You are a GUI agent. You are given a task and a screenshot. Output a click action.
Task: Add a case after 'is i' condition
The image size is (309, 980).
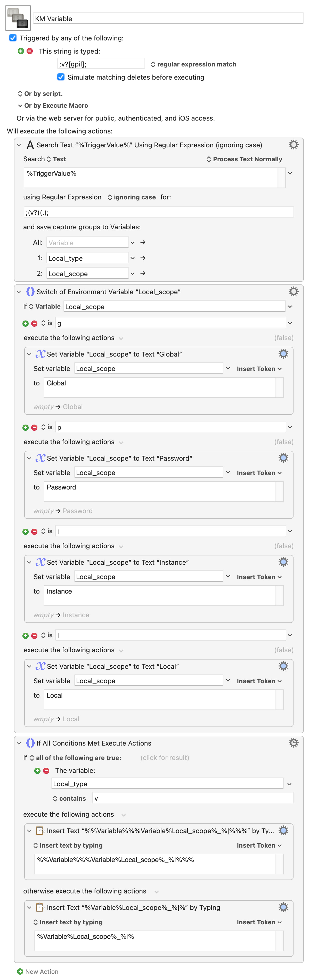(26, 531)
